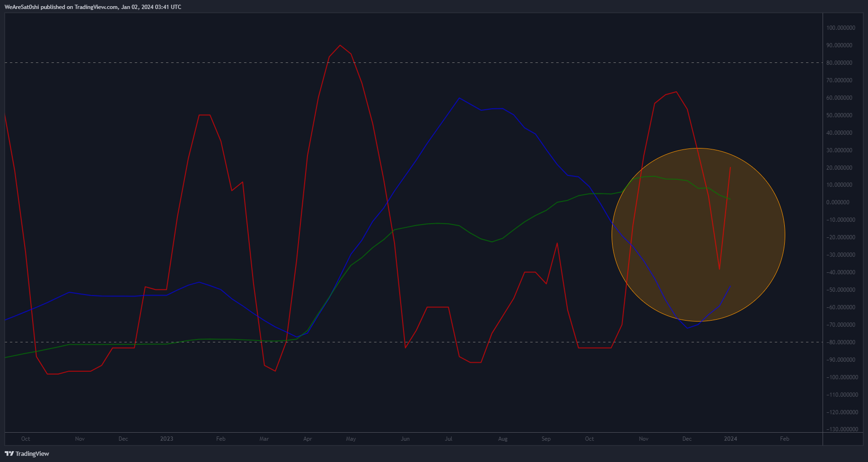Click the 80.000000 price axis label
868x462 pixels.
pos(839,63)
